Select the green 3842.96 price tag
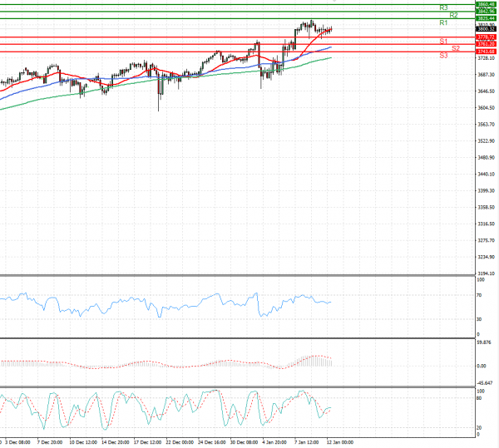Screen dimensions: 499x448 click(x=486, y=12)
